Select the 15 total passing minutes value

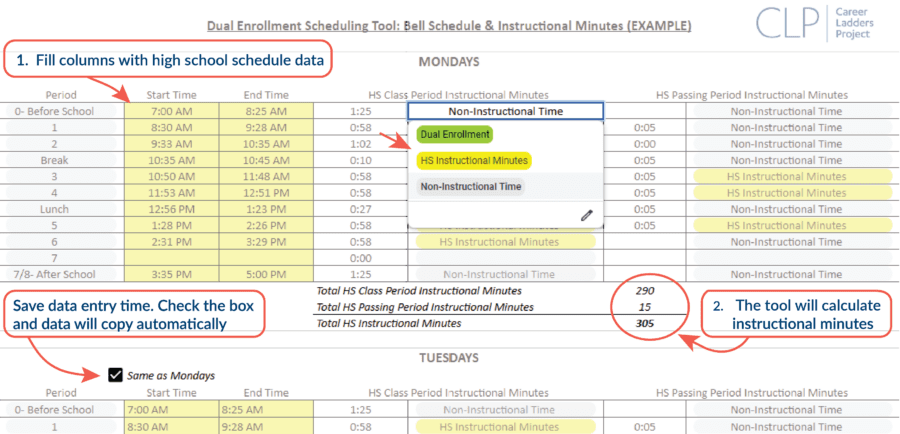pyautogui.click(x=645, y=307)
